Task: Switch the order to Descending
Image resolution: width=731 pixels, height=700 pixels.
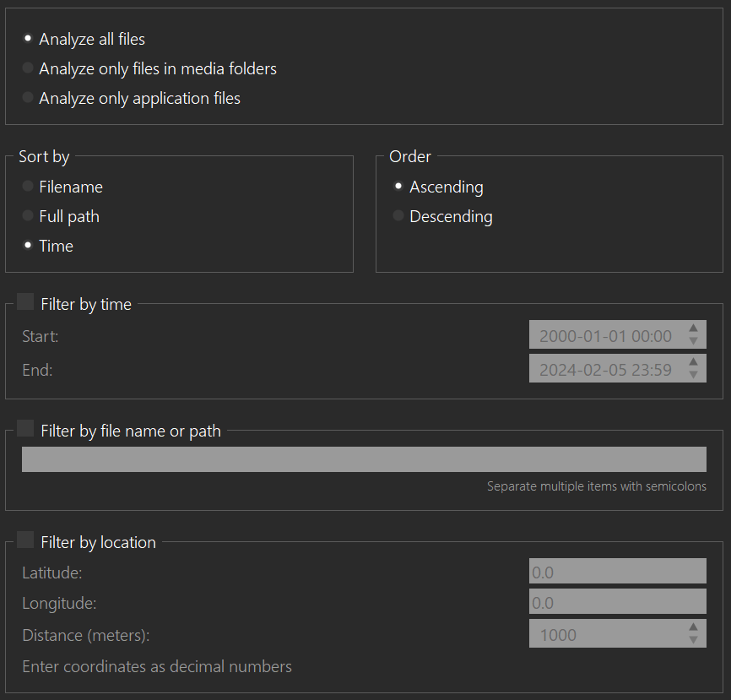Action: (x=398, y=216)
